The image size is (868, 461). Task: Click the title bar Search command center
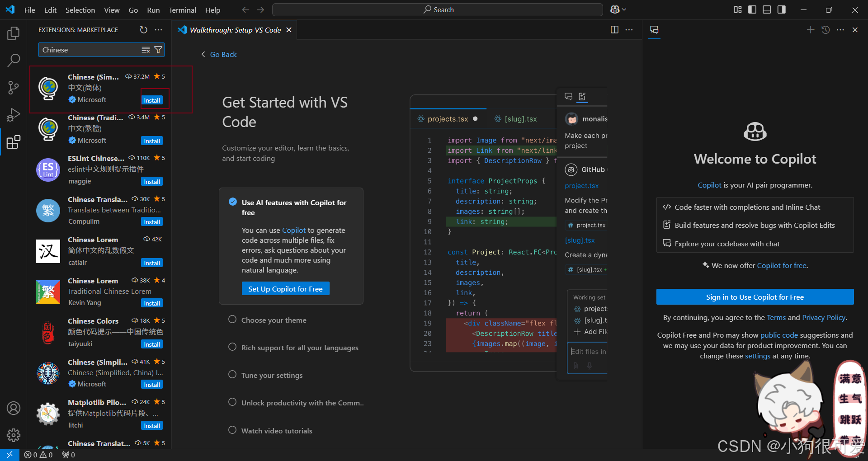(438, 9)
